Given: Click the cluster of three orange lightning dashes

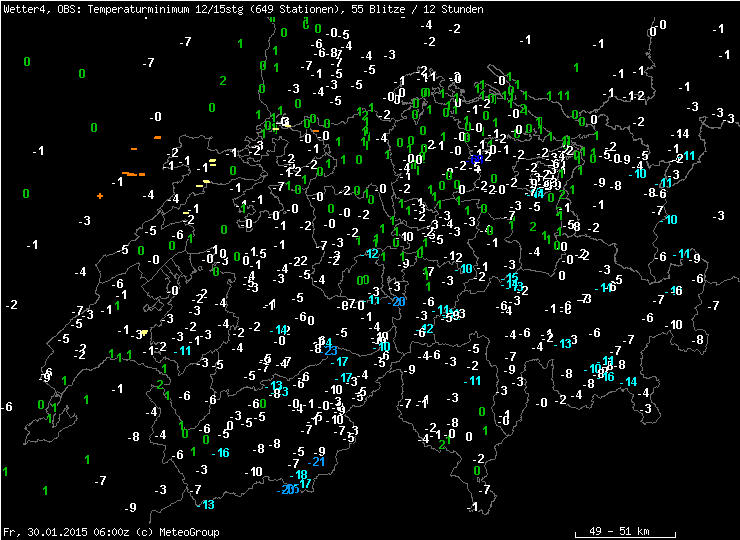Looking at the screenshot, I should point(131,174).
